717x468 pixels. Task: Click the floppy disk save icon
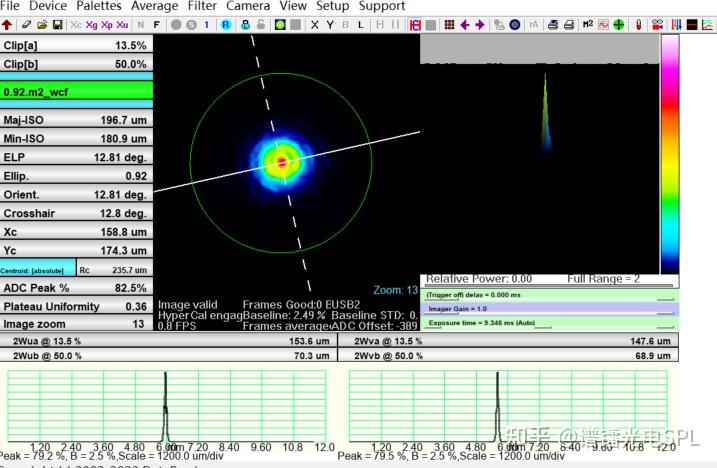pos(57,24)
